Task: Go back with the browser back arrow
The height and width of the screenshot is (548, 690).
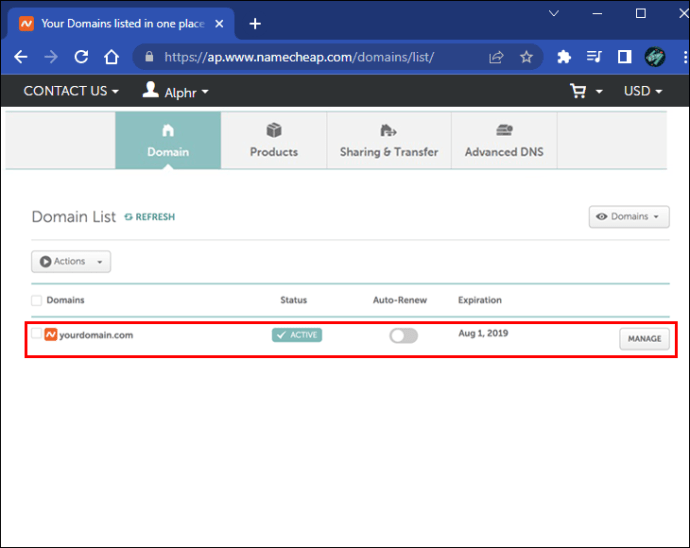Action: pos(21,57)
